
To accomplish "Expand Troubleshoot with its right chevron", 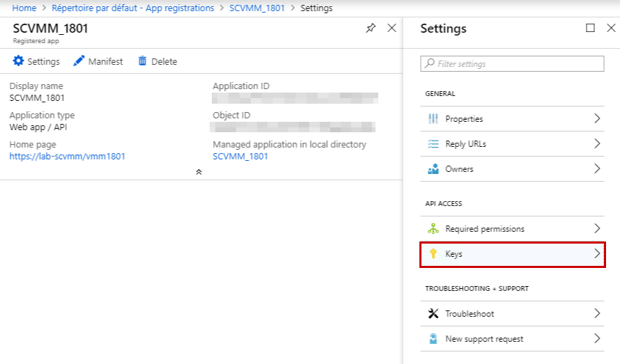I will (x=597, y=313).
